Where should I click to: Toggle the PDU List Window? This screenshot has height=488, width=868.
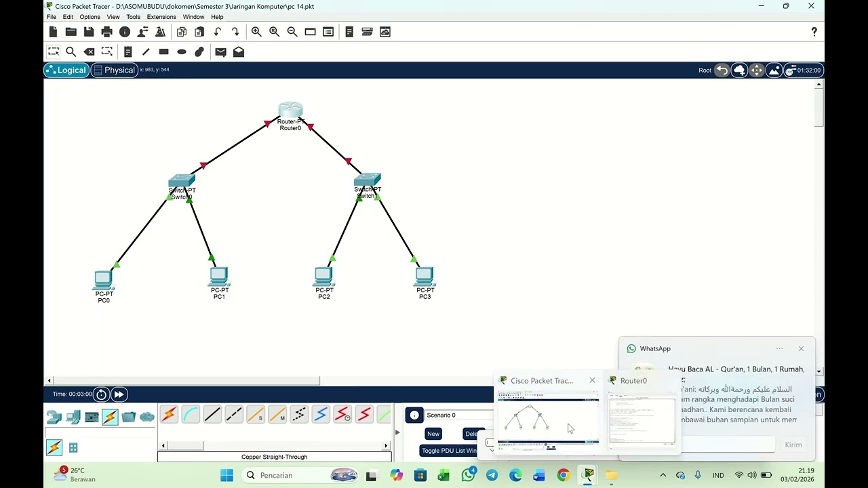coord(449,451)
